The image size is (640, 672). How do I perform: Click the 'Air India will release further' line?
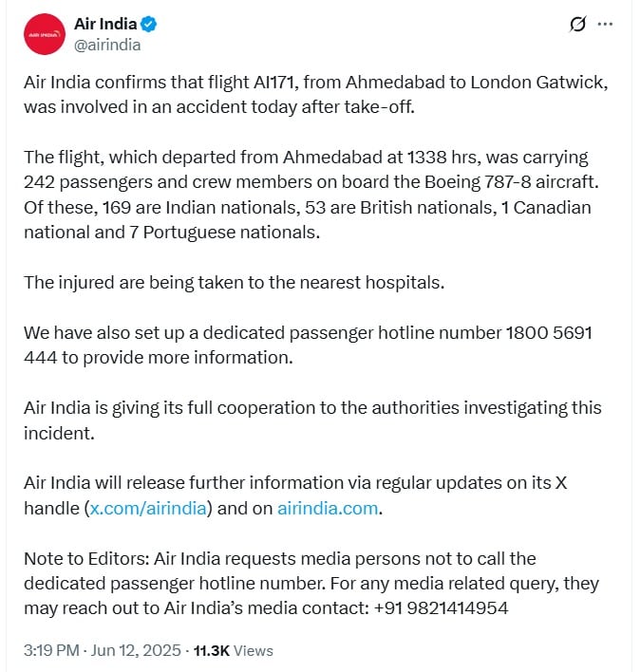click(295, 483)
